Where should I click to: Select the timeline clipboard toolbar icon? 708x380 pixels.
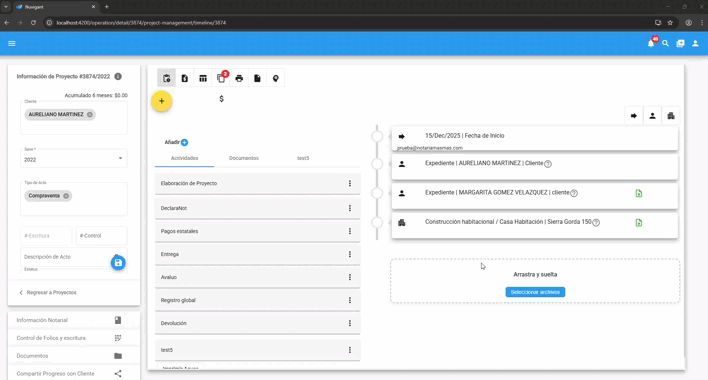[x=167, y=78]
